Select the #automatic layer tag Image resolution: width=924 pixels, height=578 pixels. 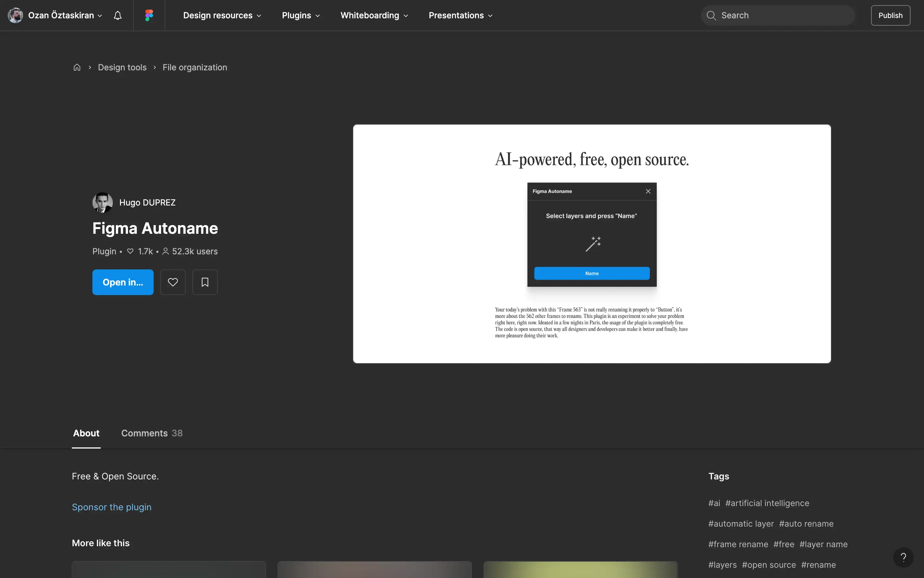pos(741,524)
